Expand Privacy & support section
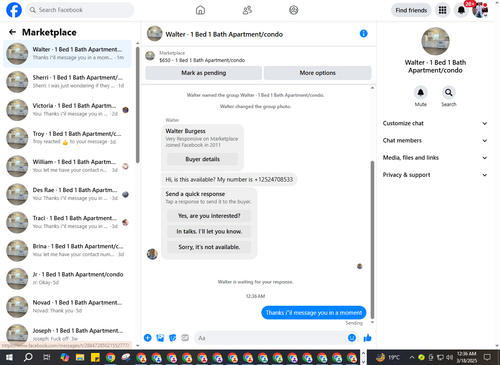Screen dimensions: 500x365 click(435, 175)
